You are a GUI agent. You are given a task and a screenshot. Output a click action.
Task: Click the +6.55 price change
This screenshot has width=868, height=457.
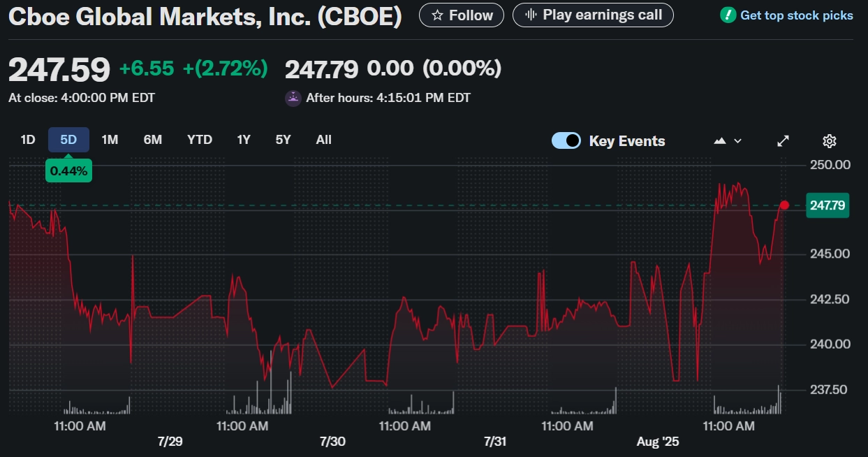[147, 68]
